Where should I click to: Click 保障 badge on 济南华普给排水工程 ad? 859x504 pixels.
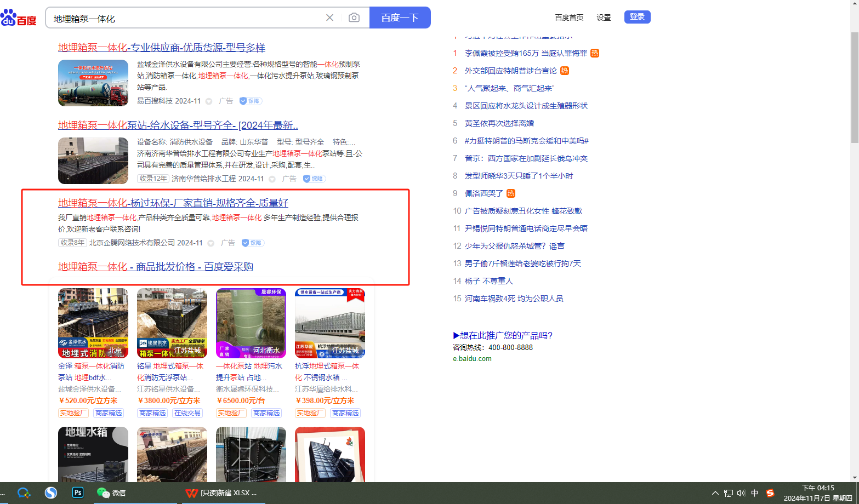(x=314, y=179)
